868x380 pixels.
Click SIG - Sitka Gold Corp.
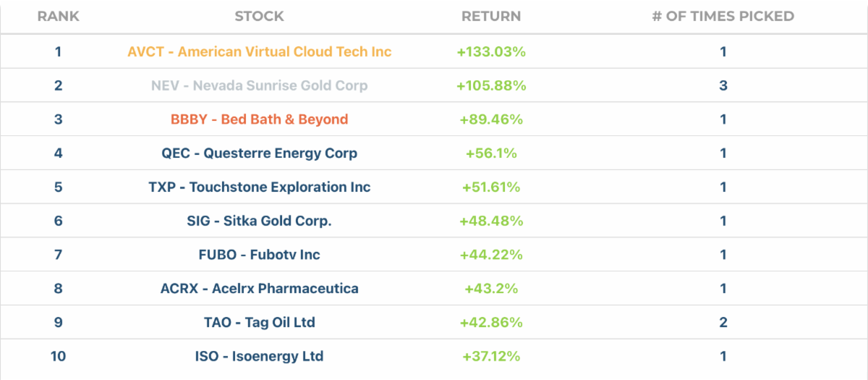260,221
